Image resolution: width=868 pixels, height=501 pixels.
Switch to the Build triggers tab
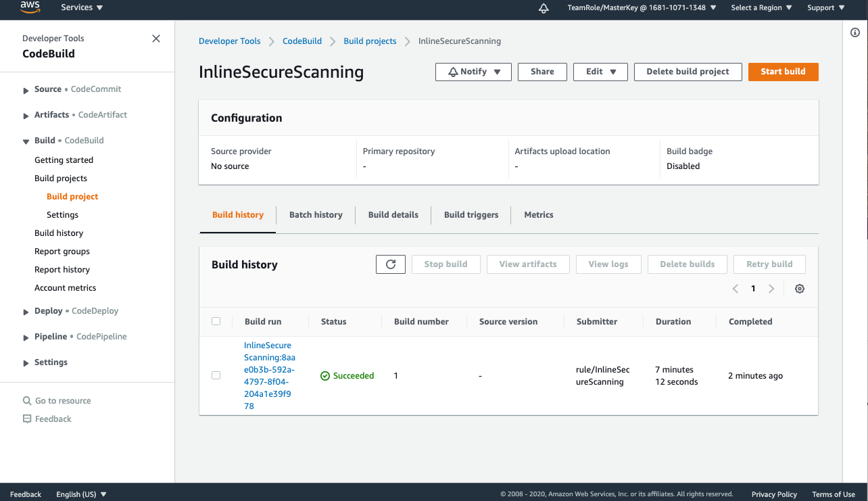pyautogui.click(x=471, y=215)
